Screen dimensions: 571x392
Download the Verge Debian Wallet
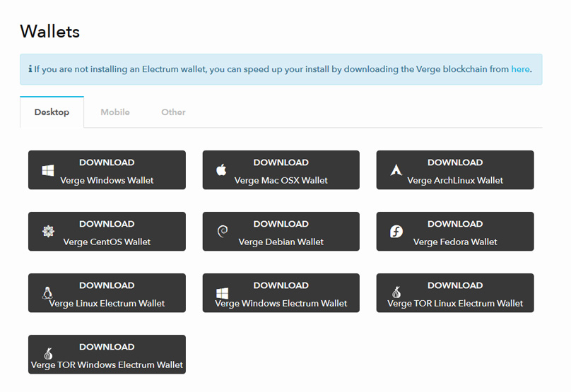[x=281, y=232]
